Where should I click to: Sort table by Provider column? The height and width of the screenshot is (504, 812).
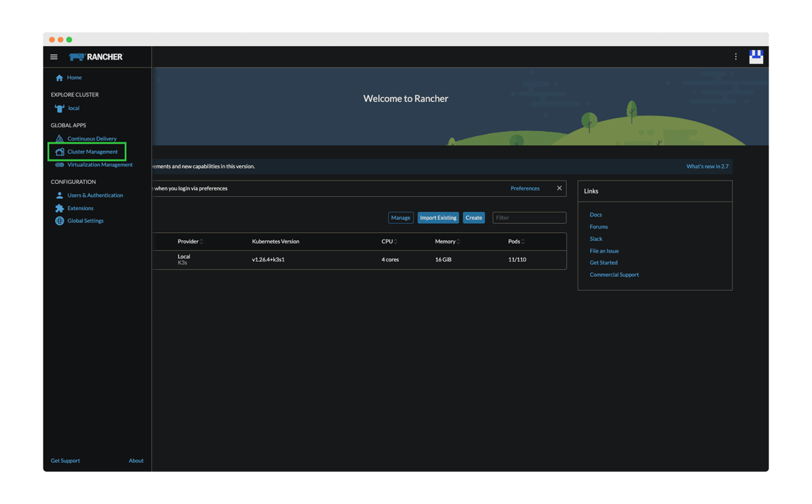coord(190,241)
